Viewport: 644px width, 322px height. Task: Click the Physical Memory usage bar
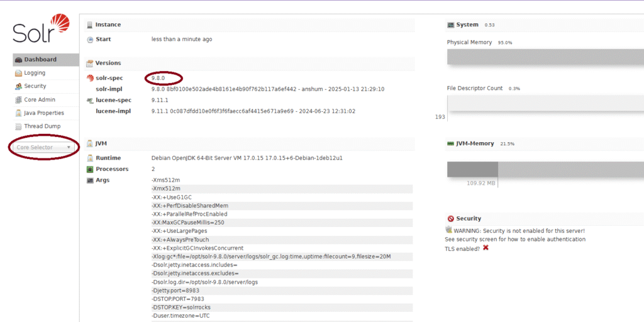(x=545, y=57)
